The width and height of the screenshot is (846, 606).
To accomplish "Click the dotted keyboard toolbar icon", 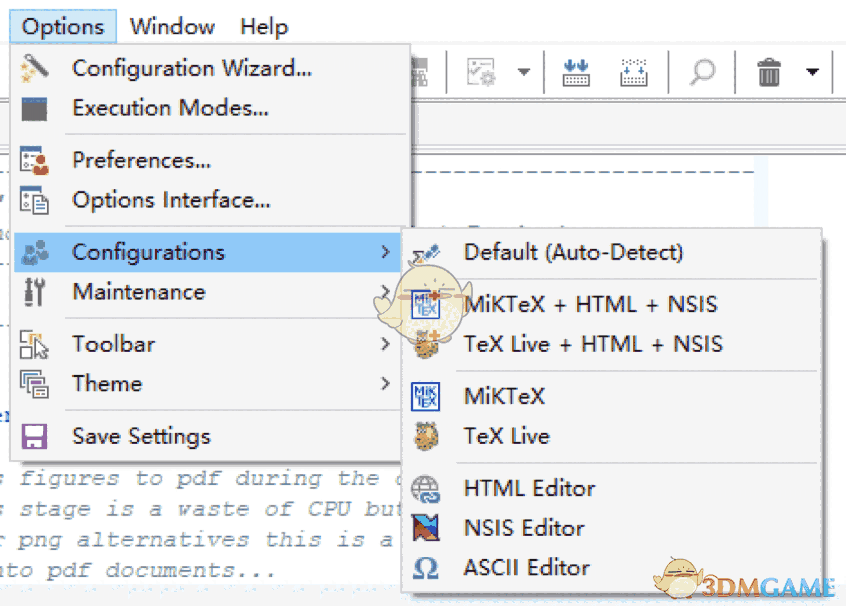I will point(634,72).
